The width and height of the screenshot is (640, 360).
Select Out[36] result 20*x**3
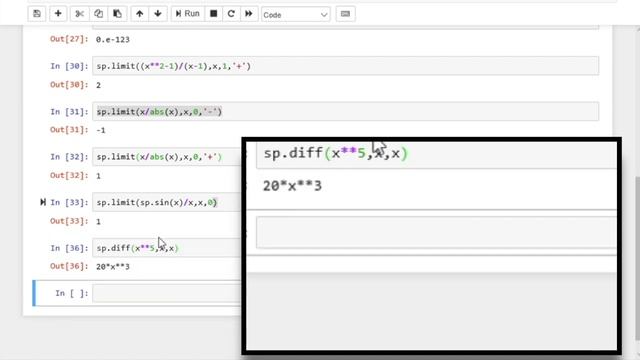click(x=113, y=267)
